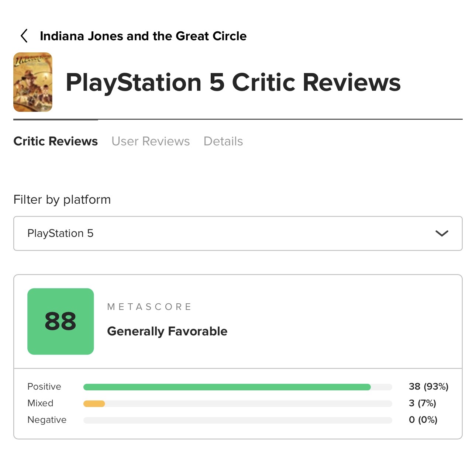Screen dimensions: 476x452
Task: Switch to the Details tab
Action: tap(223, 141)
